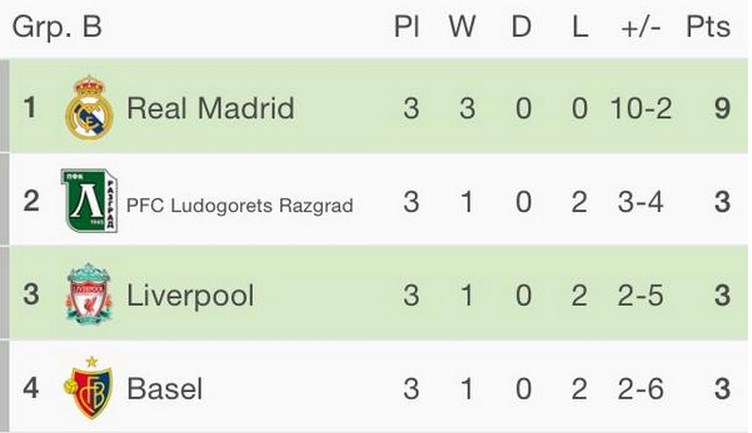Click the Pts column header
Image resolution: width=752 pixels, height=433 pixels.
click(x=708, y=26)
